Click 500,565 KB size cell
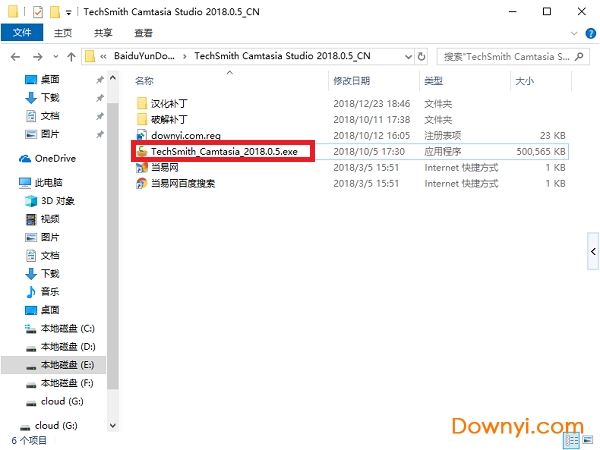This screenshot has height=450, width=600. click(540, 152)
